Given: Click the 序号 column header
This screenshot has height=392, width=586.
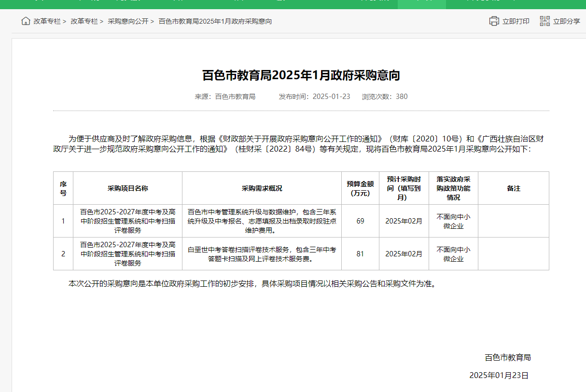Looking at the screenshot, I should [x=63, y=188].
